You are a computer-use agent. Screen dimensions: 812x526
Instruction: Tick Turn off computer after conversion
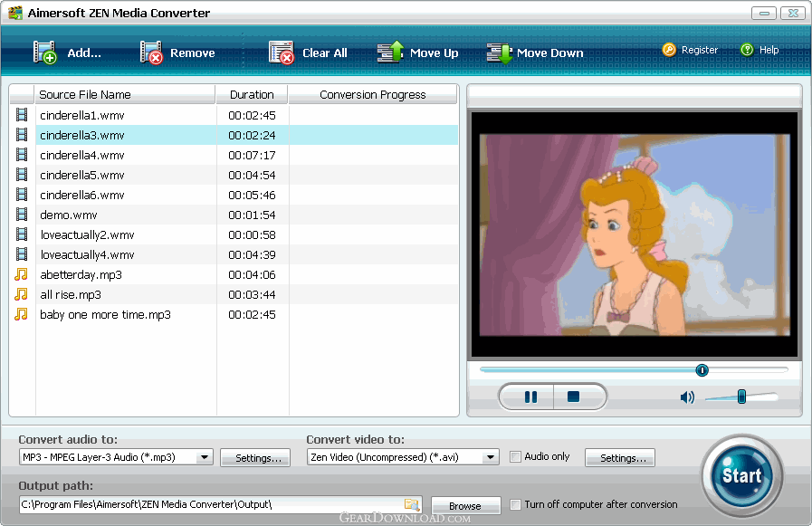[x=515, y=504]
